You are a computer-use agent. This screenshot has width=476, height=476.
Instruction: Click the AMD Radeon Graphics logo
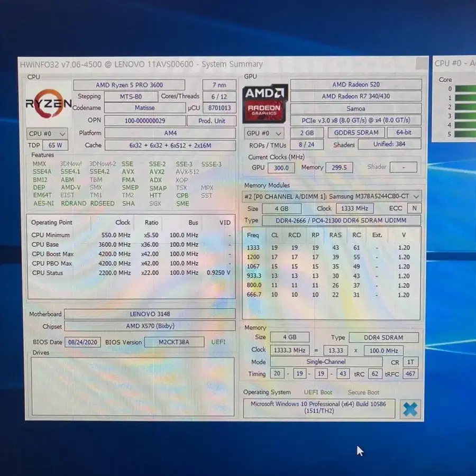pyautogui.click(x=265, y=103)
